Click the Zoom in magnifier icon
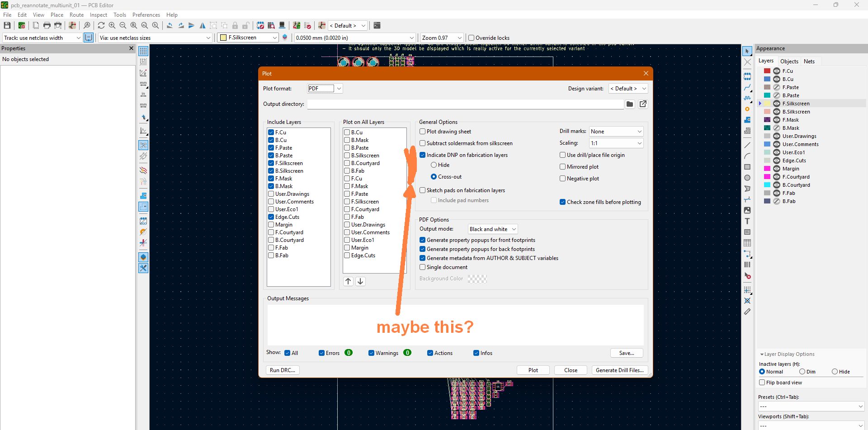The width and height of the screenshot is (868, 430). 112,25
